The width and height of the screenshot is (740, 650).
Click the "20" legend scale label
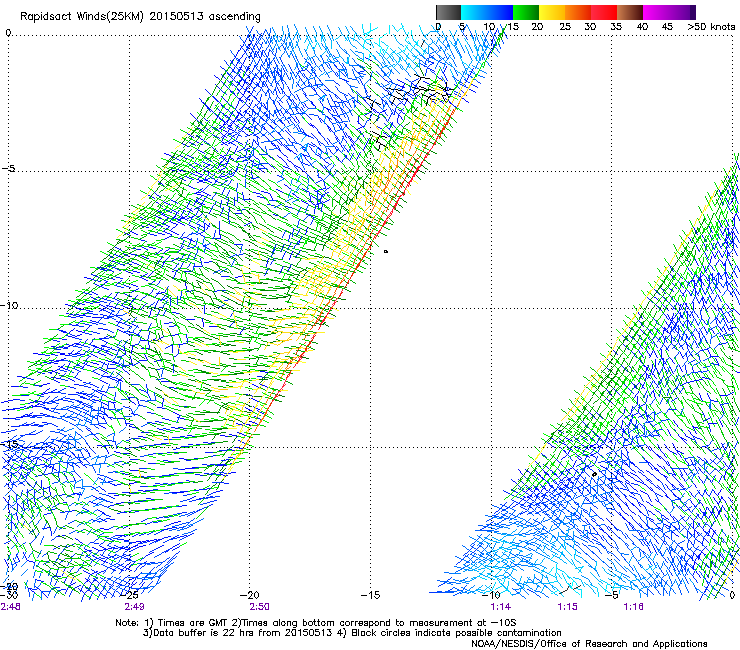(537, 27)
